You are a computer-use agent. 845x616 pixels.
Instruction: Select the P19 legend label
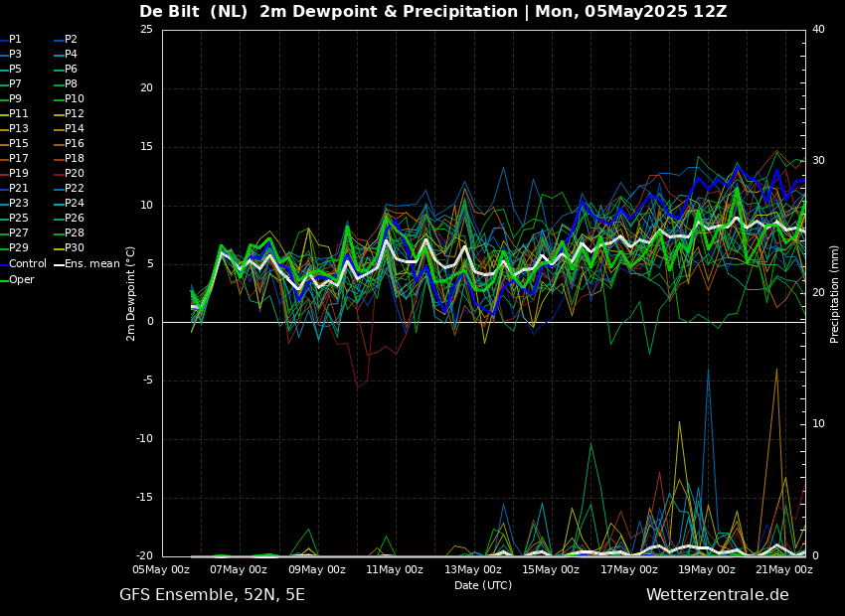(19, 174)
